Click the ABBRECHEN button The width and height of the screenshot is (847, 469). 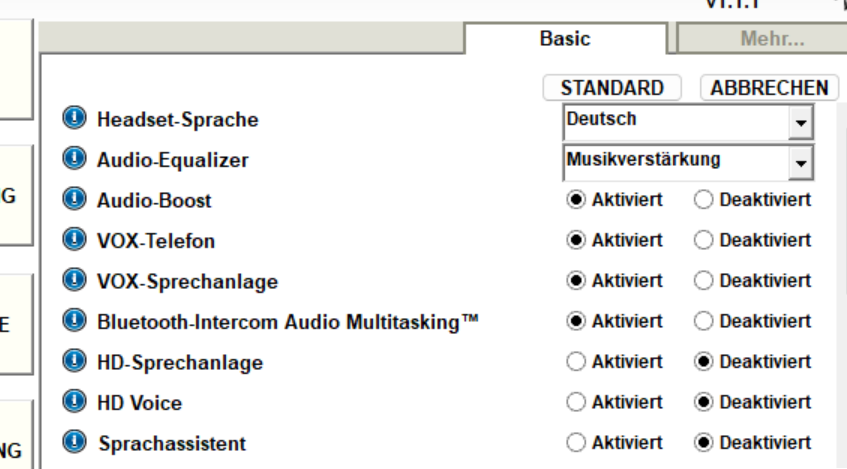pyautogui.click(x=766, y=88)
